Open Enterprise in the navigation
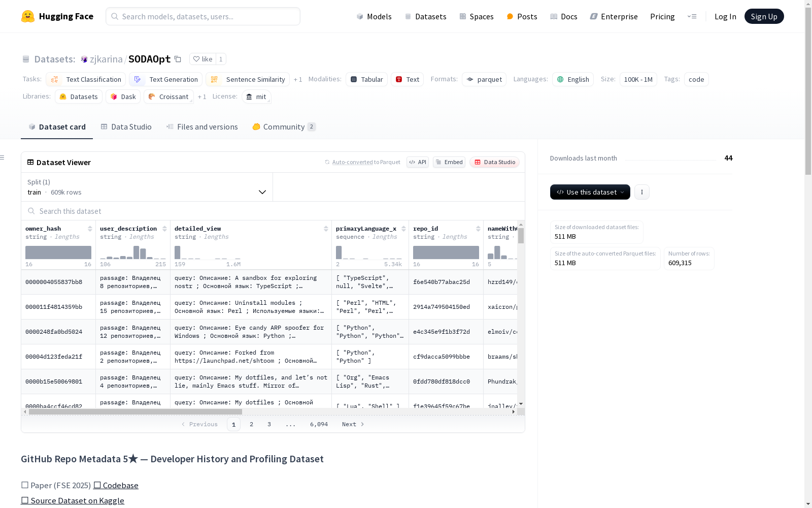Viewport: 812px width, 508px height. coord(614,16)
